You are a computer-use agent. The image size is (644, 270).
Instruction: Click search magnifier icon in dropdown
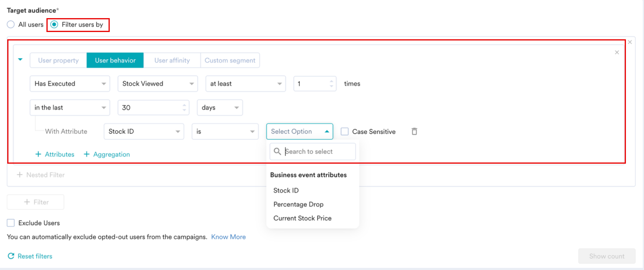click(x=277, y=151)
